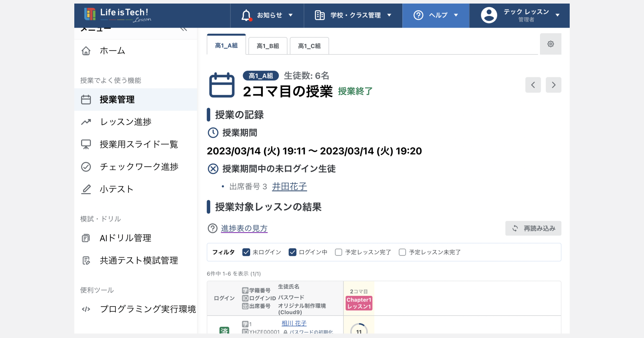
Task: Open ホーム in the side menu
Action: click(x=136, y=51)
